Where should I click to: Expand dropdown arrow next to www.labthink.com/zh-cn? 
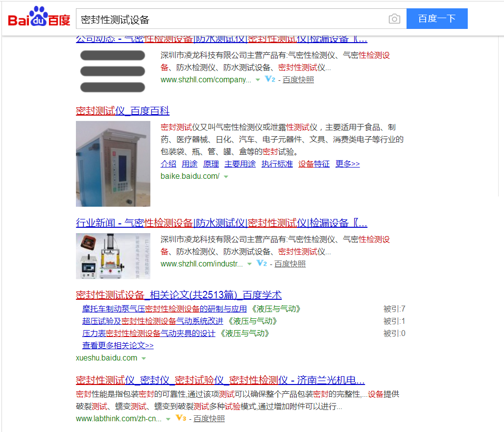point(168,419)
